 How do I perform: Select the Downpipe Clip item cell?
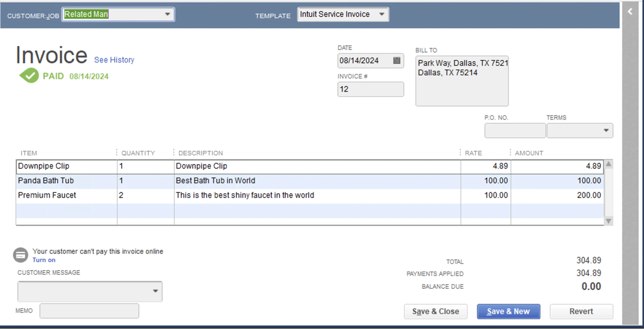click(x=66, y=166)
